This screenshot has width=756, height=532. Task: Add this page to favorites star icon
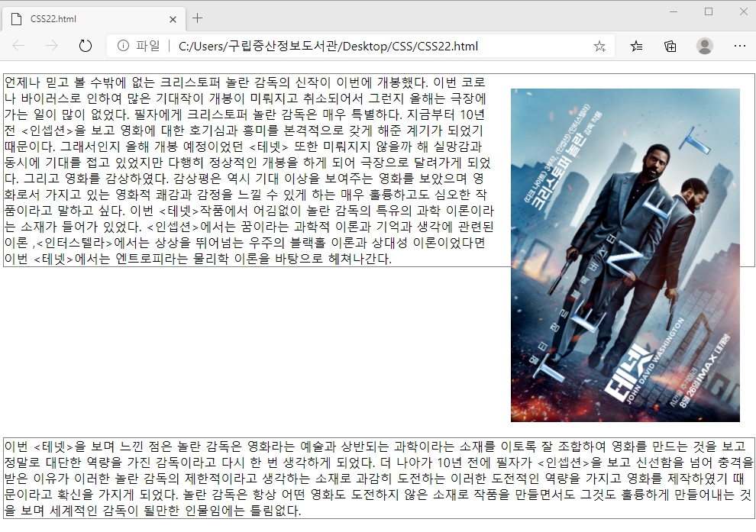click(599, 47)
